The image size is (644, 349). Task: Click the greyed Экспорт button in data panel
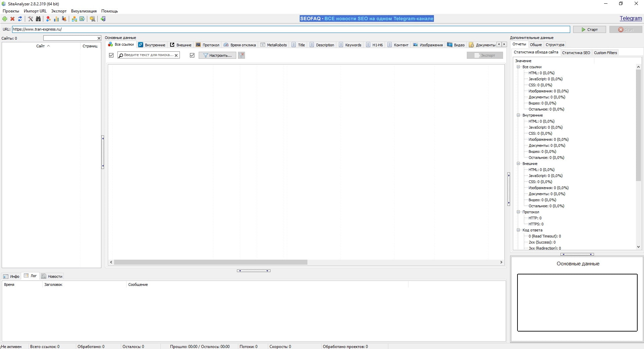click(485, 55)
